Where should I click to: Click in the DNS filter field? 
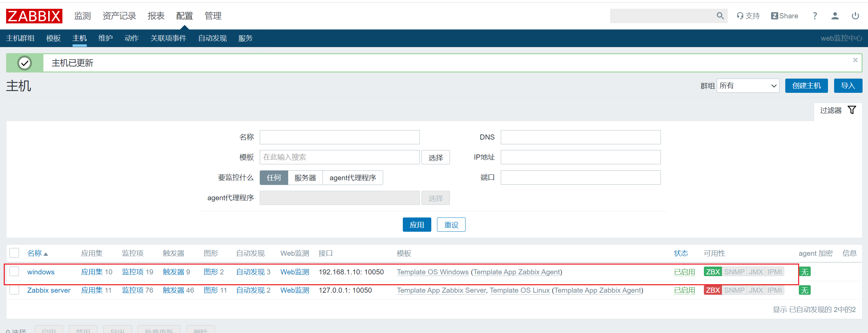point(581,137)
